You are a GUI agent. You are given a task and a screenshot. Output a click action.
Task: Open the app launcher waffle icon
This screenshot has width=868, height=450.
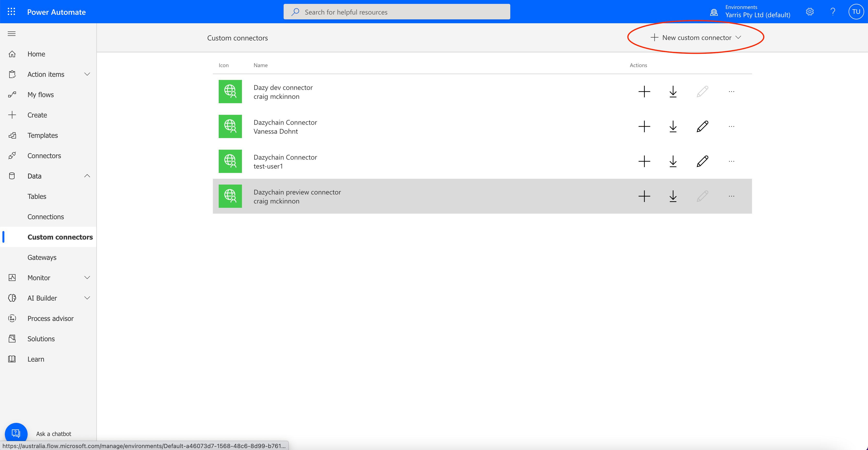(x=11, y=12)
